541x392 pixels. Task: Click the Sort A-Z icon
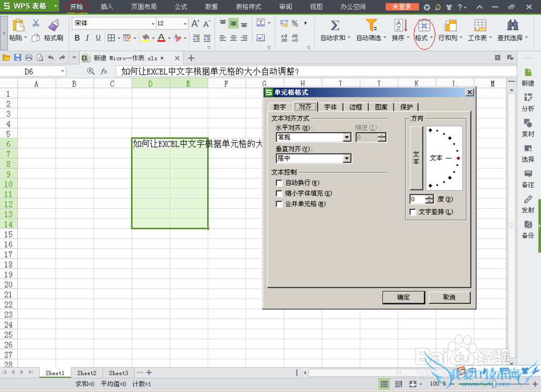point(400,25)
